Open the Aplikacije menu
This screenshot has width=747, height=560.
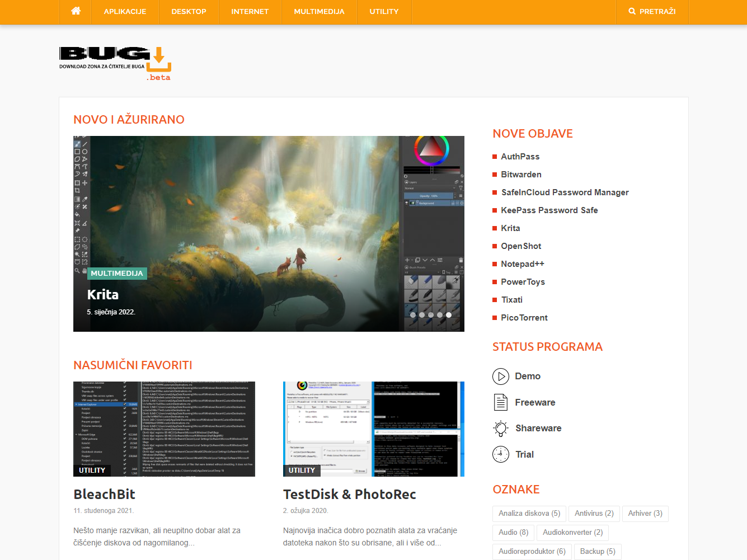[125, 11]
